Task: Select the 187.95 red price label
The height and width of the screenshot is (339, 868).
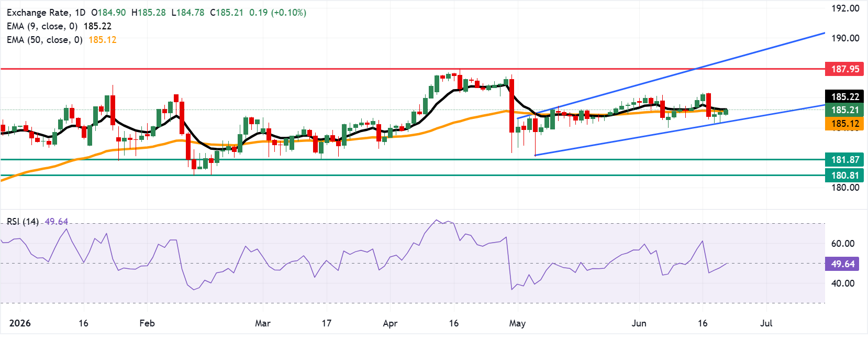Action: [845, 69]
